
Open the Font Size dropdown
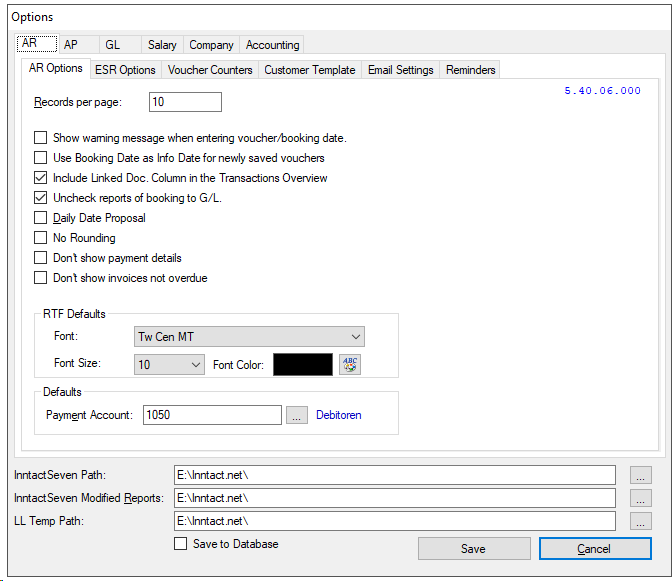[169, 365]
